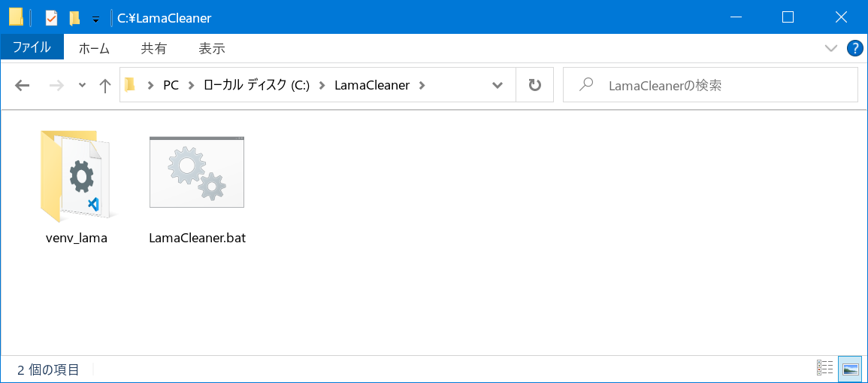Go up one folder level arrow
This screenshot has width=868, height=383.
pyautogui.click(x=104, y=85)
